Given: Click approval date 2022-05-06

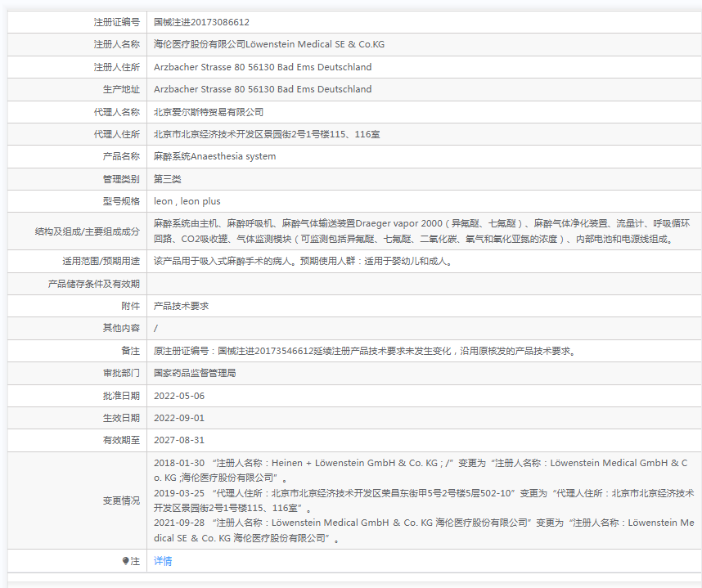Looking at the screenshot, I should [179, 396].
